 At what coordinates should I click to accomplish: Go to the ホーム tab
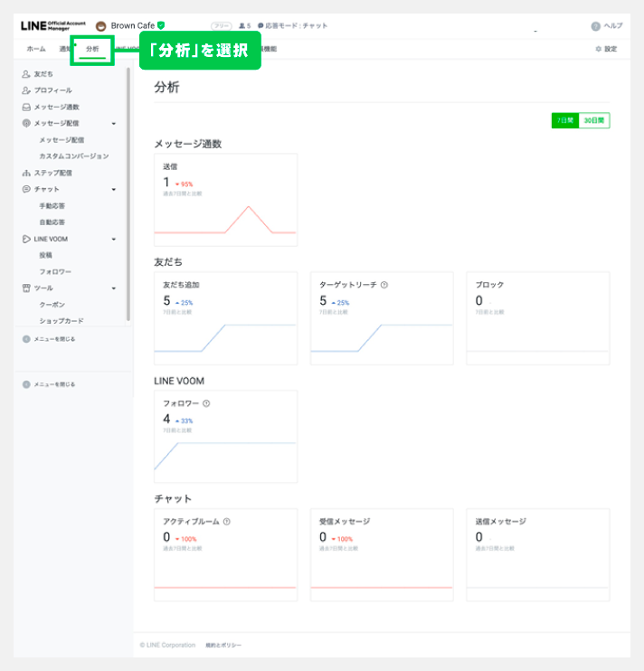click(36, 49)
